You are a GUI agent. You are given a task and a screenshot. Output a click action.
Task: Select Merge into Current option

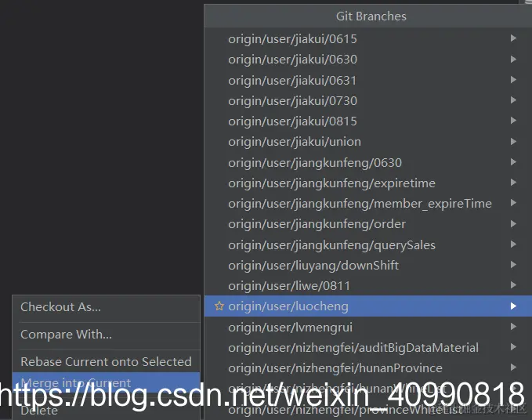point(107,382)
